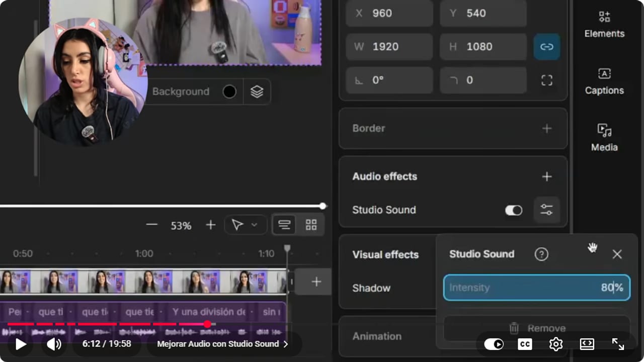The width and height of the screenshot is (644, 362).
Task: Add a Border with the plus icon
Action: (x=547, y=129)
